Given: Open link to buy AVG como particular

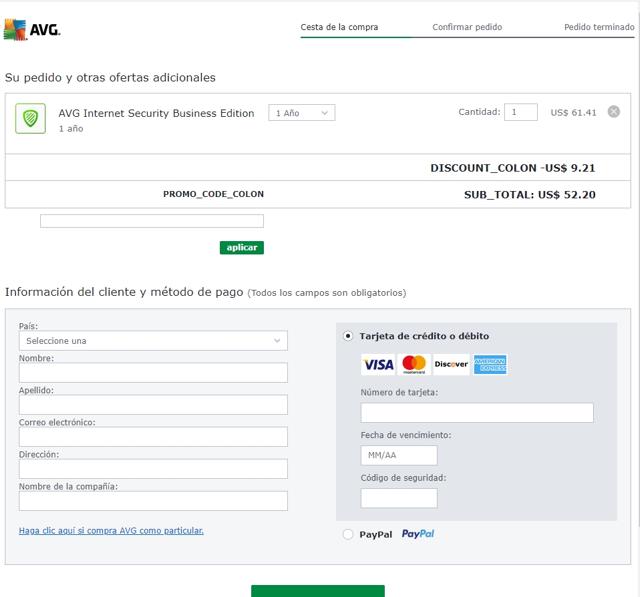Looking at the screenshot, I should click(111, 530).
